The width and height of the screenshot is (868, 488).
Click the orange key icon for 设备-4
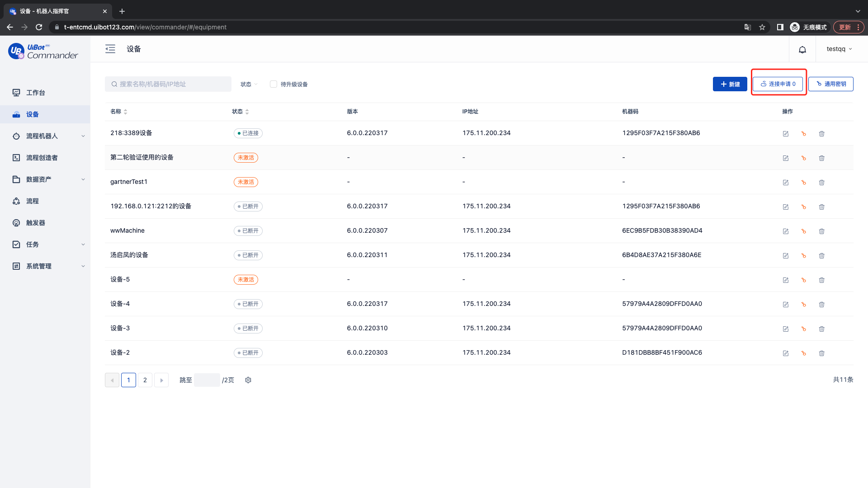pos(804,305)
